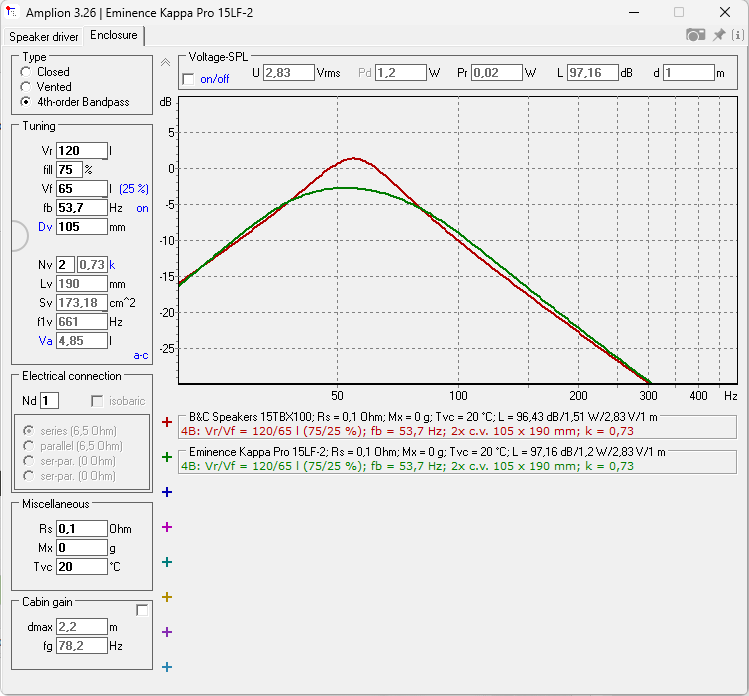
Task: Click the Pd power field 1,2
Action: tap(400, 73)
